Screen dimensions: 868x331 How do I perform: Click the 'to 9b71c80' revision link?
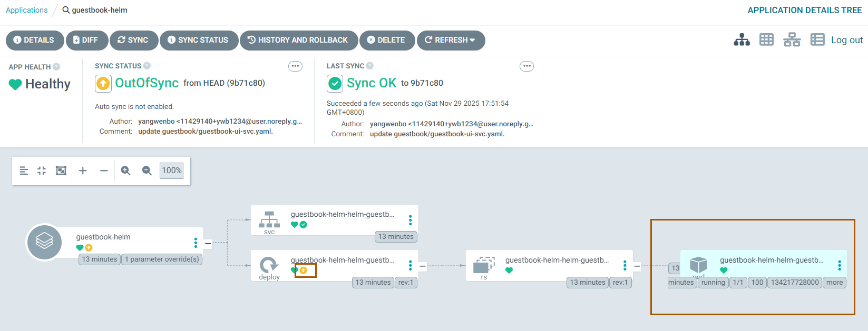(422, 83)
